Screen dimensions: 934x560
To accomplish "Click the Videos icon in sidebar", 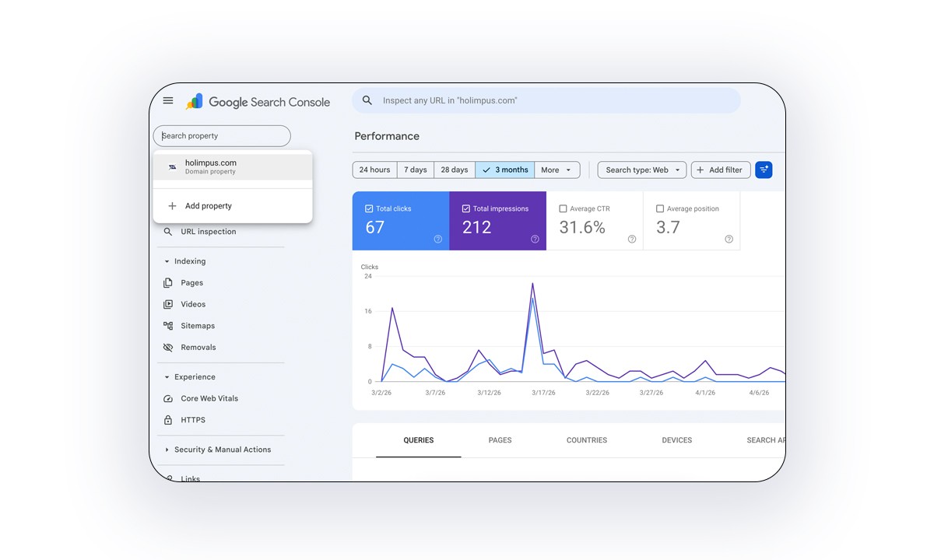I will [168, 304].
